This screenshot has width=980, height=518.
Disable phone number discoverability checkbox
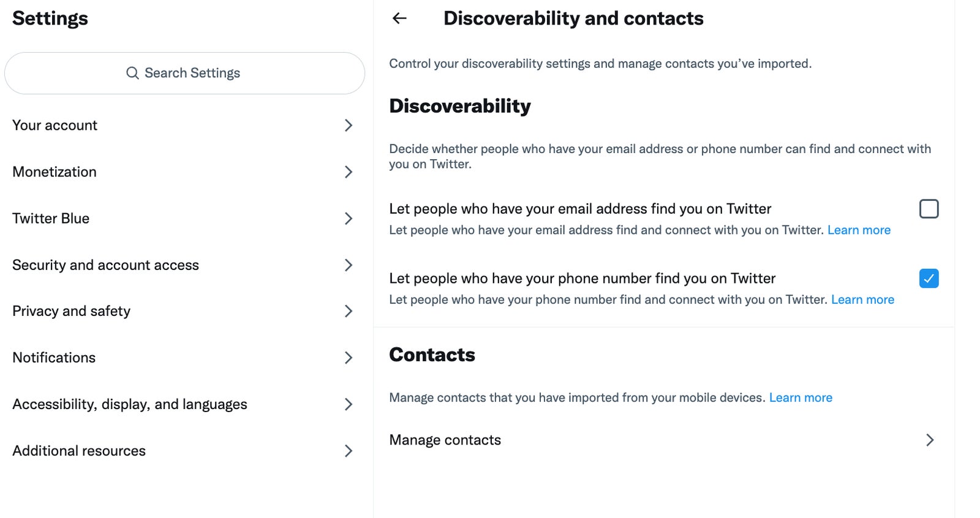click(x=929, y=279)
